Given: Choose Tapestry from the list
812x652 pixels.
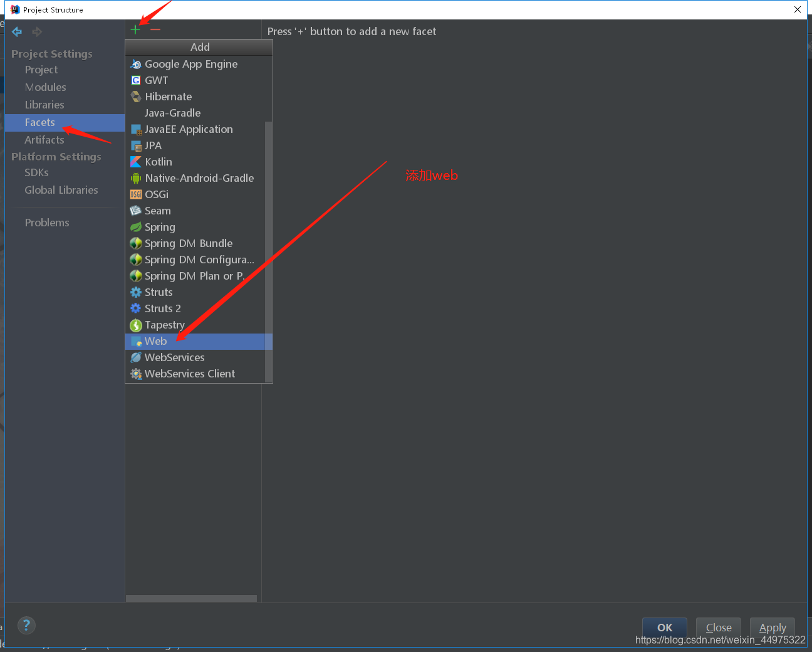Looking at the screenshot, I should click(x=195, y=325).
